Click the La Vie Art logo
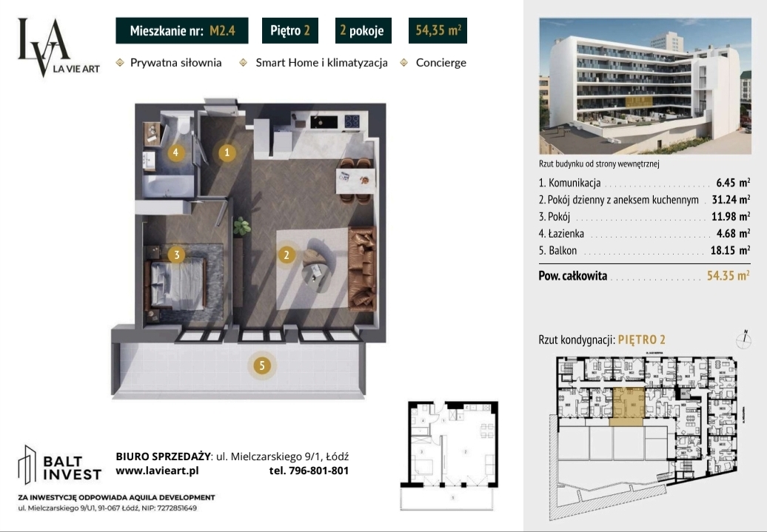The height and width of the screenshot is (532, 767). pos(58,47)
